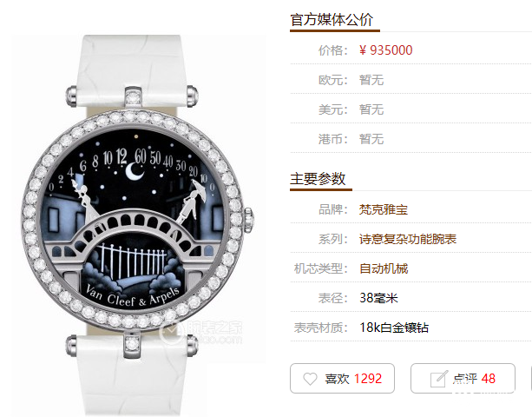Click the 喜欢 1292 like button
The width and height of the screenshot is (532, 417).
[342, 378]
